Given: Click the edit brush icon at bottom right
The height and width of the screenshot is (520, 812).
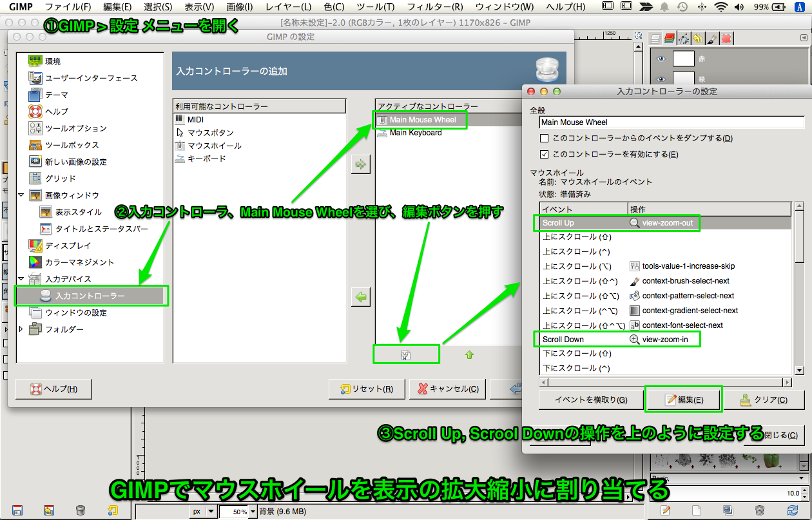Looking at the screenshot, I should [x=666, y=510].
